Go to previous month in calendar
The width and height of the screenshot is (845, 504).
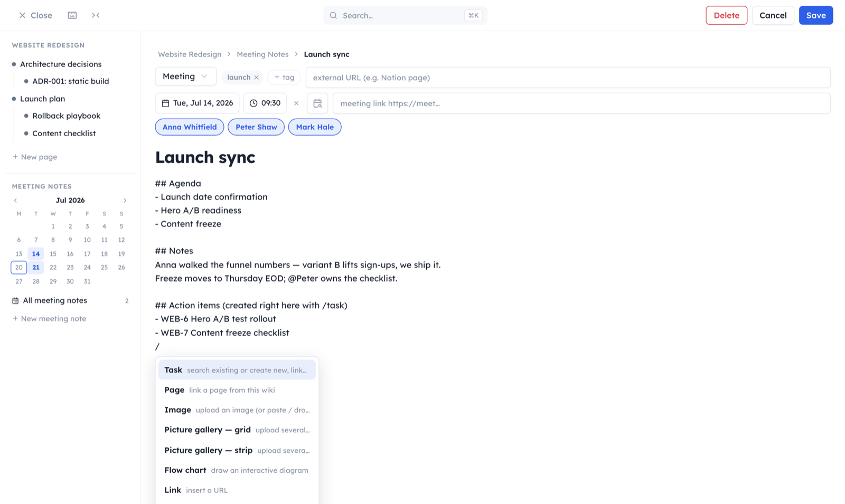click(15, 201)
